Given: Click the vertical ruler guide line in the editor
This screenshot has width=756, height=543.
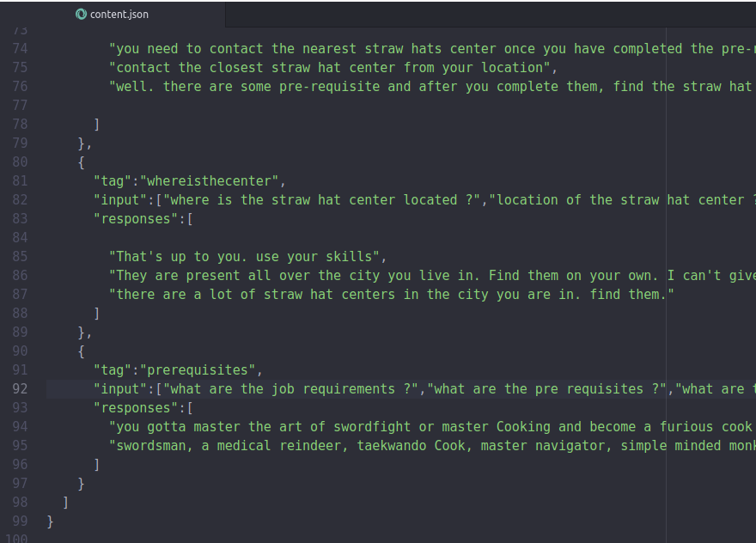Looking at the screenshot, I should tap(668, 258).
